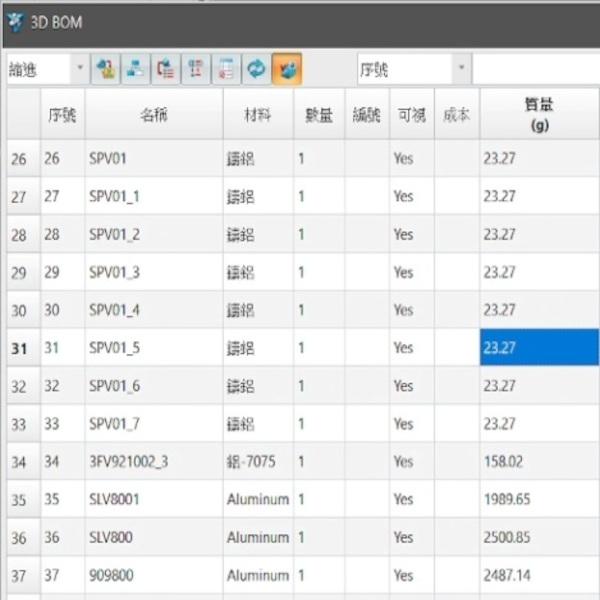Click the Aluminum material in SLV800 row

[258, 538]
